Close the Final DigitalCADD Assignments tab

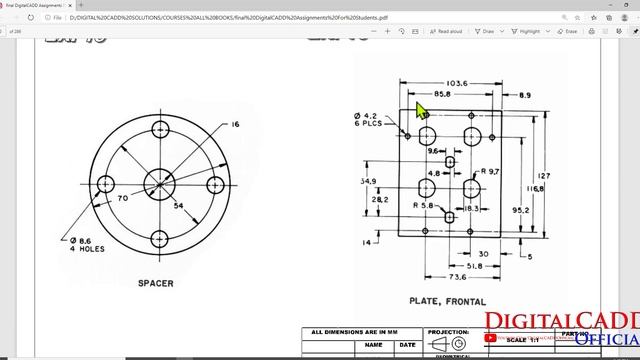(x=70, y=5)
